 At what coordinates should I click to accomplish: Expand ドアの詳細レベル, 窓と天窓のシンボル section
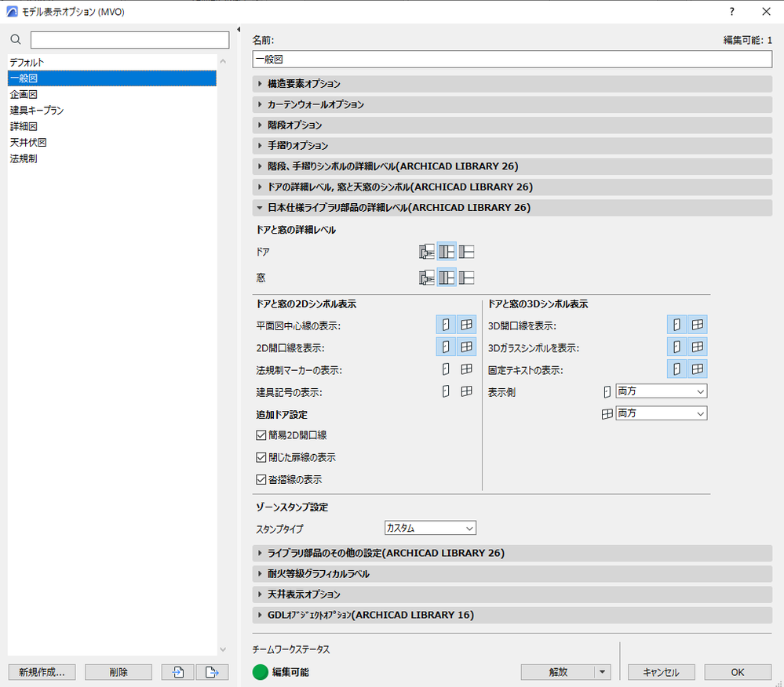512,187
